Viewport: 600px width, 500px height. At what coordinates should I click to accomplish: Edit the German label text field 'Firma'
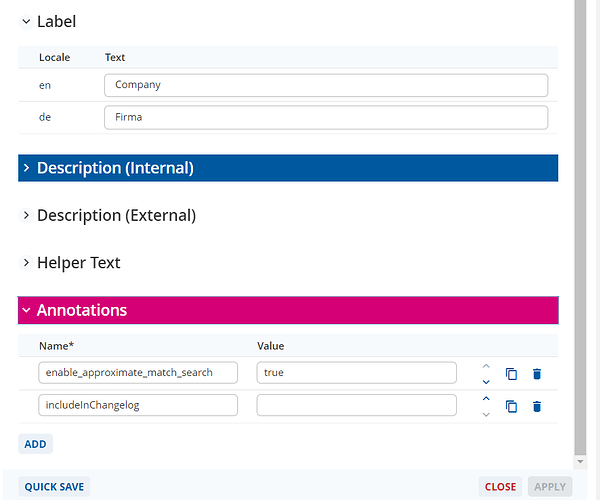tap(326, 117)
